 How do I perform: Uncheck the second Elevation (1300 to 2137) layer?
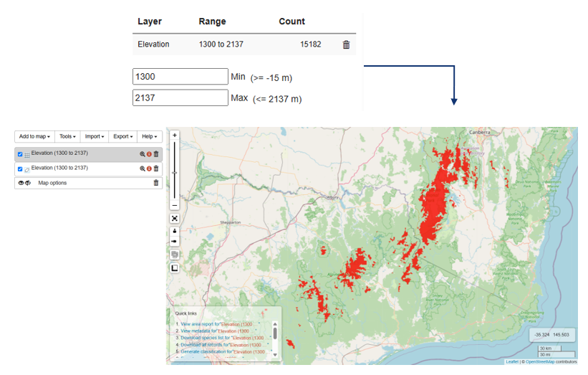pos(20,168)
